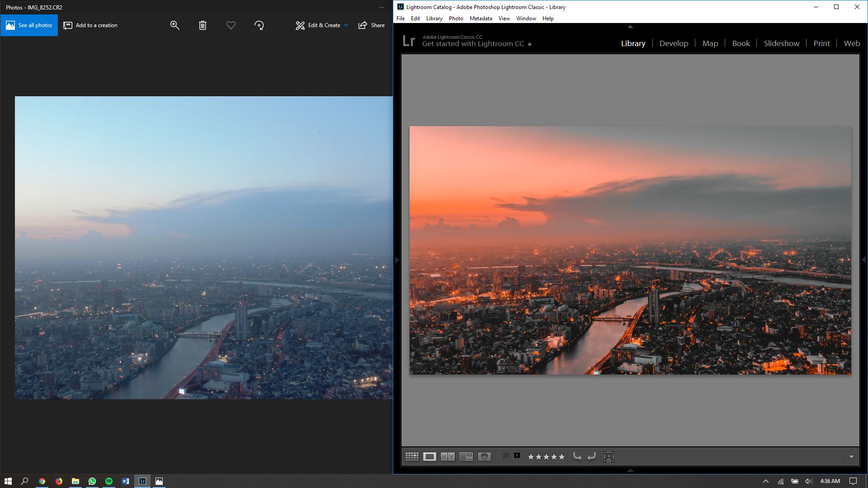The image size is (868, 488).
Task: Delete the photo in the Photos app
Action: [x=203, y=25]
